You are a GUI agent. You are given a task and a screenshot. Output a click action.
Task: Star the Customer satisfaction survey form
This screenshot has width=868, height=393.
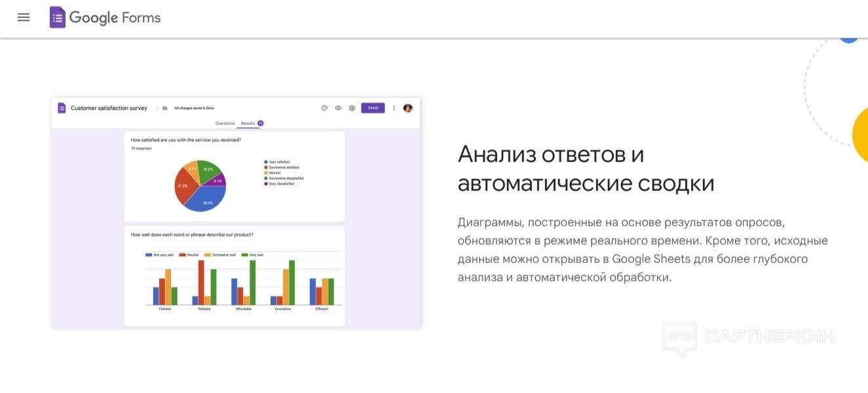[x=157, y=108]
